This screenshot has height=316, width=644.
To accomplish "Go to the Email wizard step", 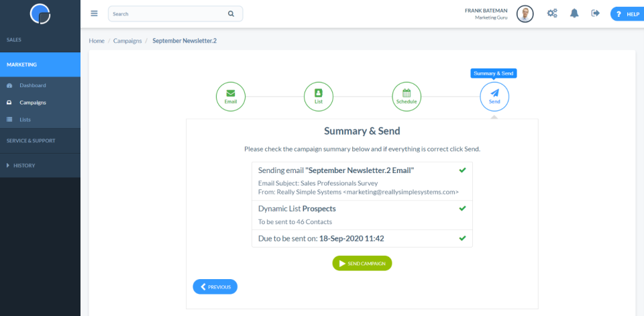I will tap(230, 97).
